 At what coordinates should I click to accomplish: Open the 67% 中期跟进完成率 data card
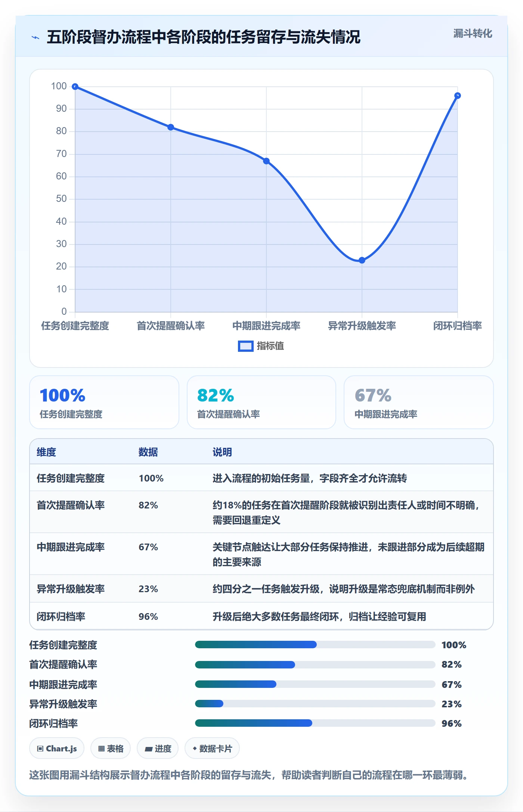pos(419,402)
